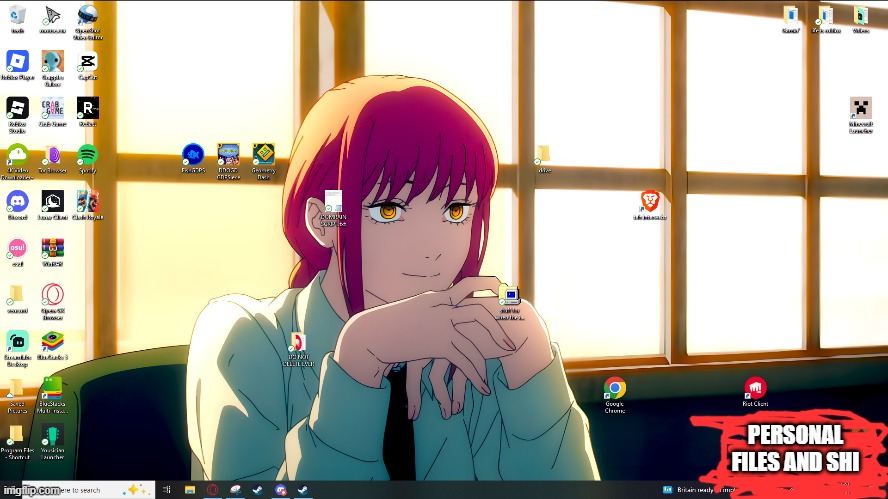Image resolution: width=888 pixels, height=499 pixels.
Task: Open Opera GX from the taskbar
Action: pyautogui.click(x=212, y=490)
